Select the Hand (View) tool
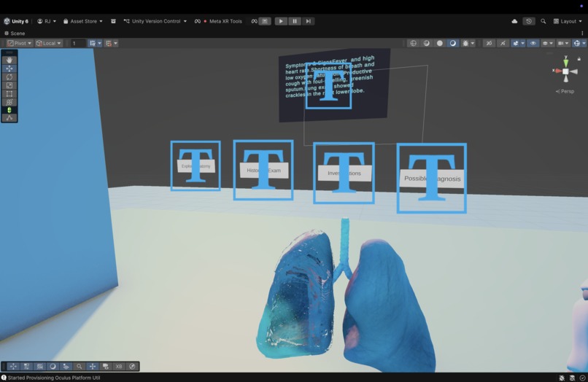 click(9, 60)
